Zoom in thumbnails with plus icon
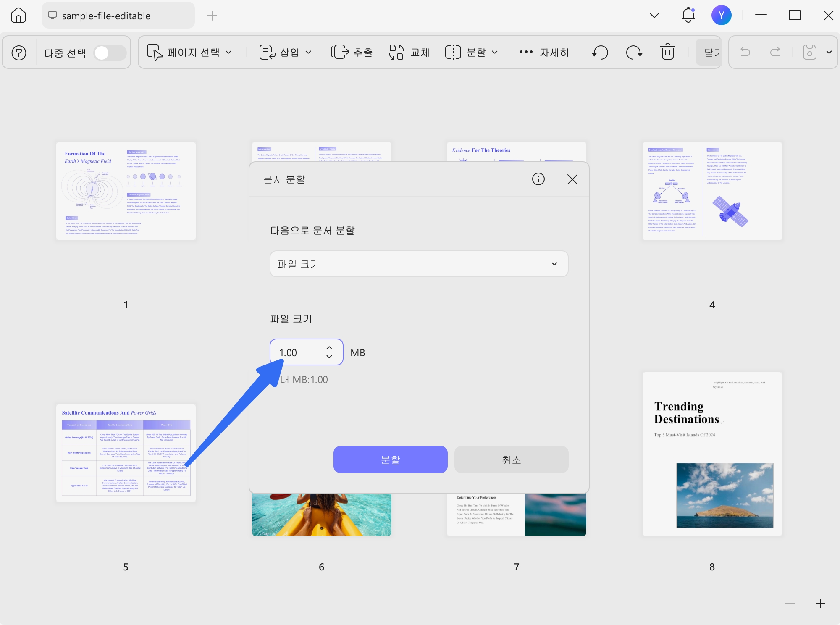Image resolution: width=840 pixels, height=625 pixels. point(820,604)
